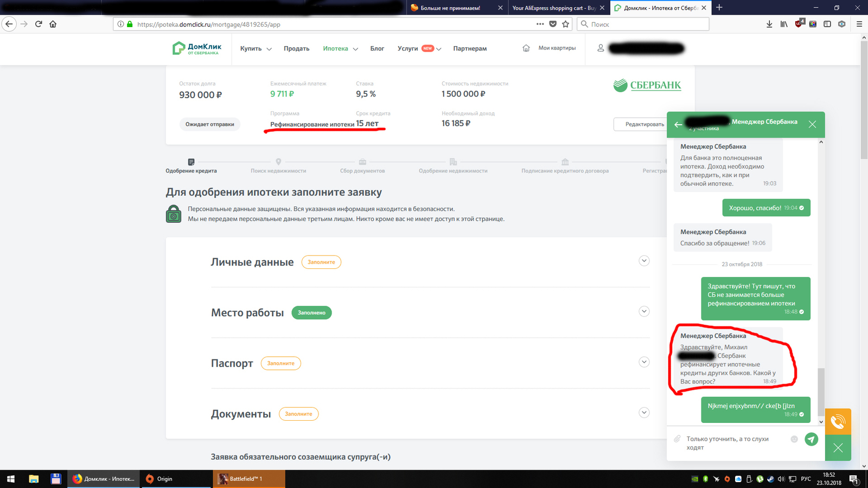
Task: Click the Редактировать button
Action: tap(644, 124)
